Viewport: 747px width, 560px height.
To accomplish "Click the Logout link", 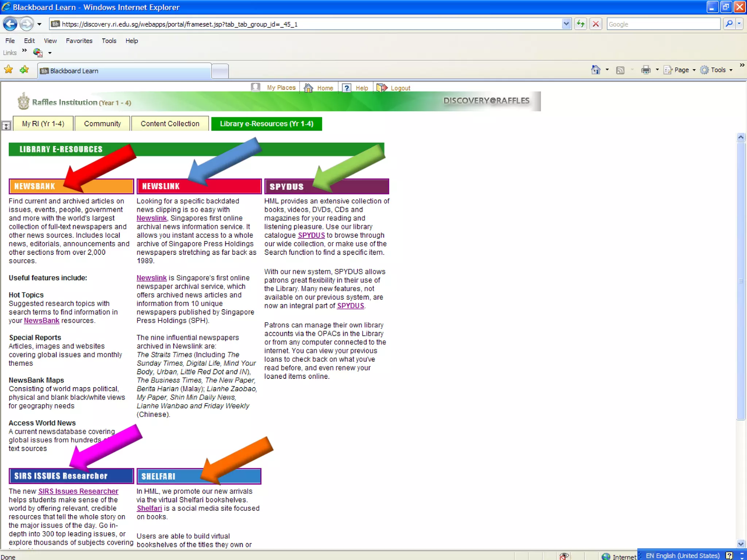I will coord(400,88).
